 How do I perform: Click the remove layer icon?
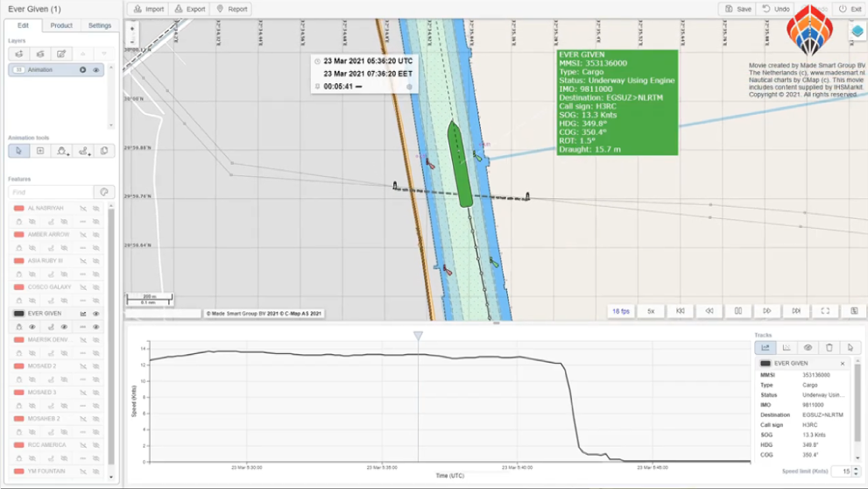40,53
